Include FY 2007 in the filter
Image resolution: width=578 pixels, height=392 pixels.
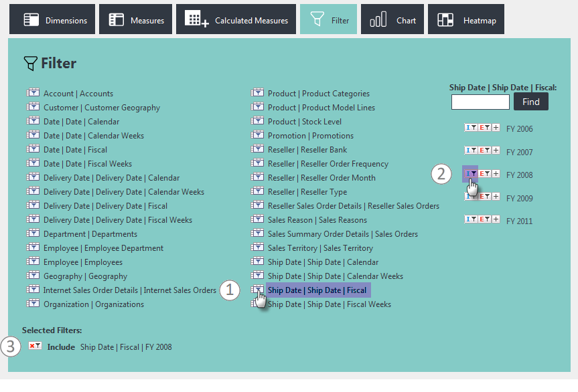[471, 150]
